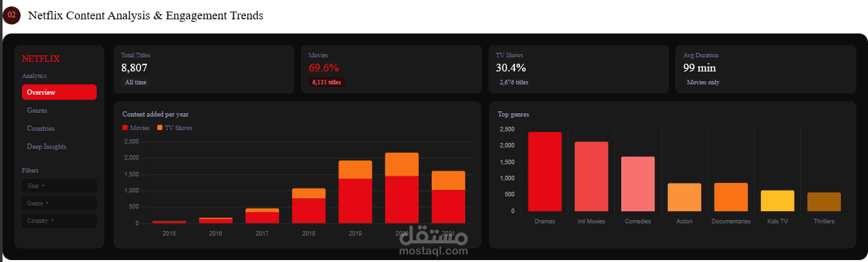Click the 2019 TV Shows orange segment

click(x=355, y=169)
